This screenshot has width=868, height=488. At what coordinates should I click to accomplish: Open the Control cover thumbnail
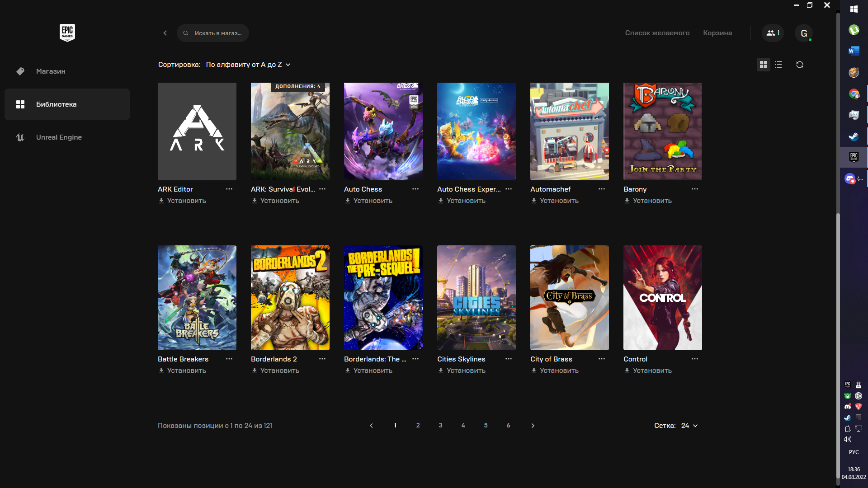[663, 298]
